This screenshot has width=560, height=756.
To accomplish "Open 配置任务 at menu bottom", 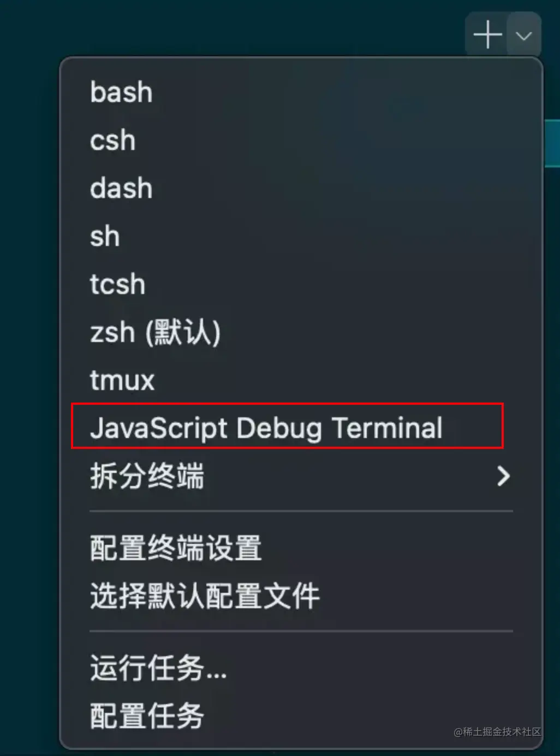I will 147,716.
